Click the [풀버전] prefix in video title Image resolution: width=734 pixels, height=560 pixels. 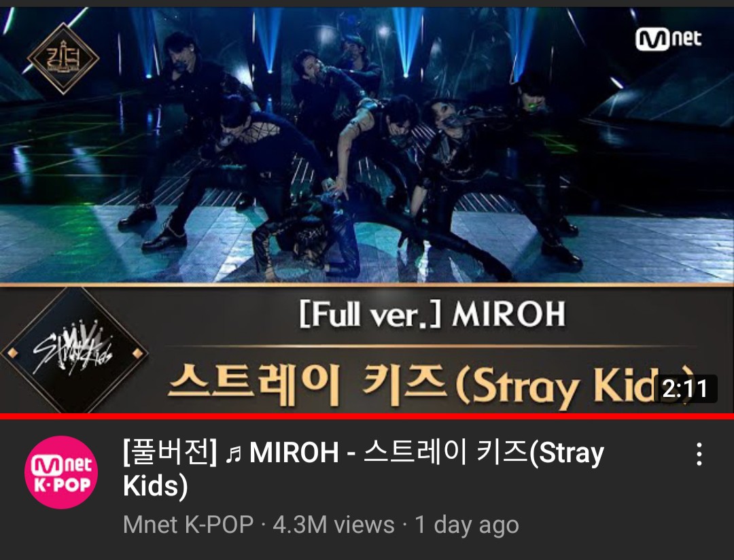click(x=171, y=453)
